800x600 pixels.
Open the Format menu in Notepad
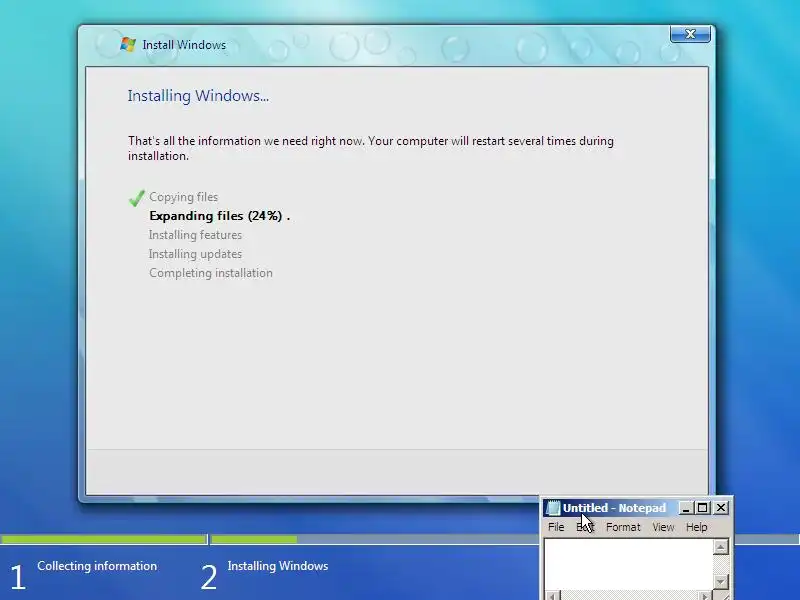[623, 527]
